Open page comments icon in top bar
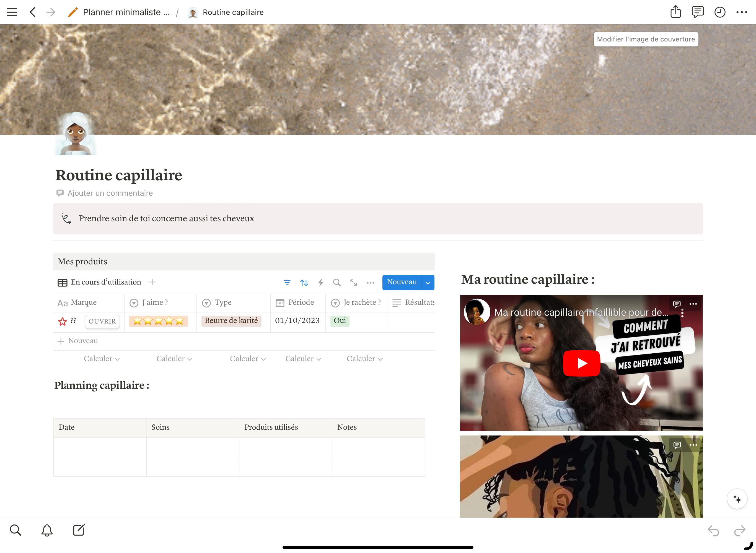The image size is (756, 553). [x=697, y=12]
